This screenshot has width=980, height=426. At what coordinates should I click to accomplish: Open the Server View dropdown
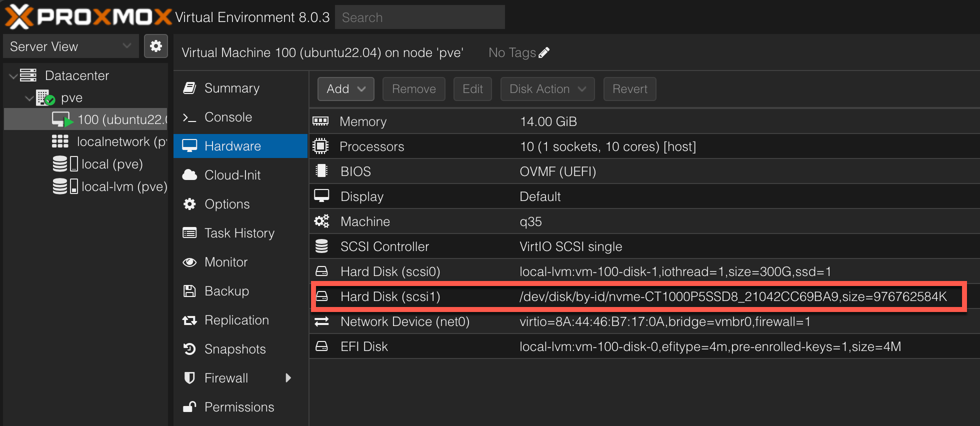pyautogui.click(x=71, y=46)
